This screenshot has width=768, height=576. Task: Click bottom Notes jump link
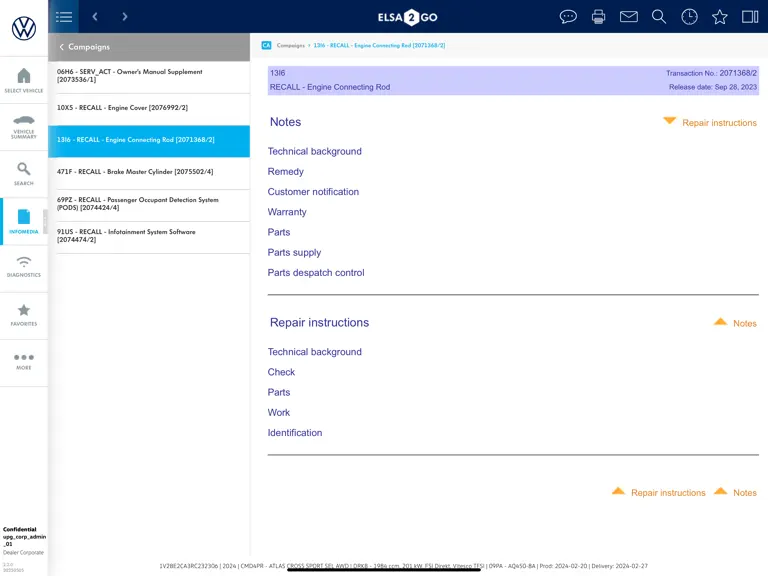[735, 492]
